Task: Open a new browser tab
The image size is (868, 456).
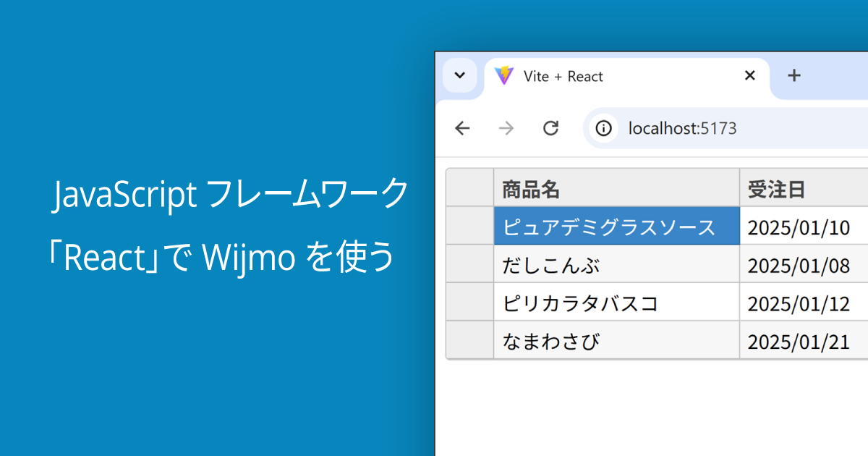Action: coord(794,75)
